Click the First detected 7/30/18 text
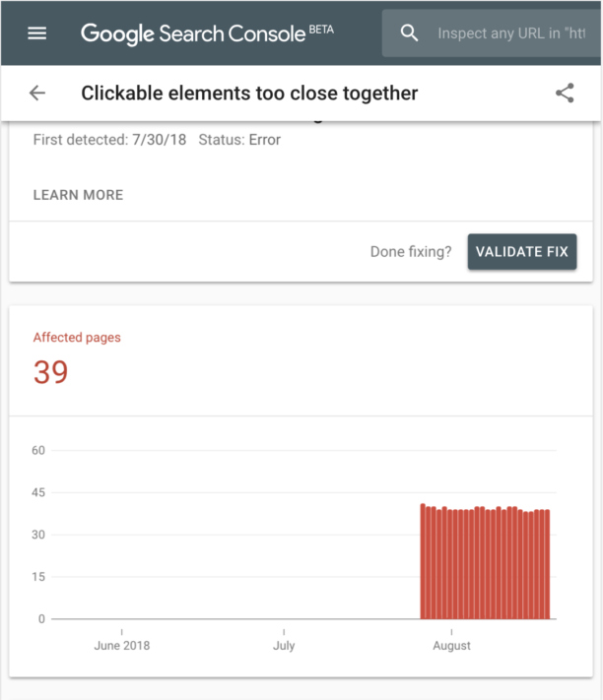603x700 pixels. tap(110, 140)
